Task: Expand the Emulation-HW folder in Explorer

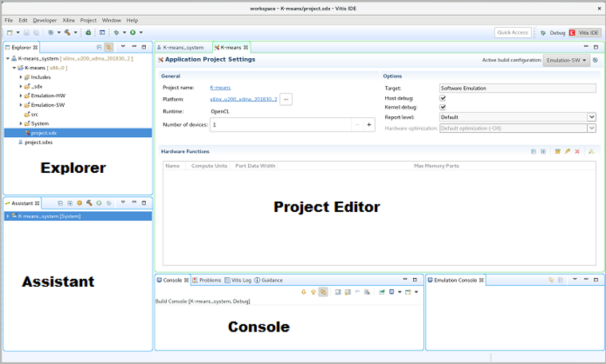Action: coord(21,96)
